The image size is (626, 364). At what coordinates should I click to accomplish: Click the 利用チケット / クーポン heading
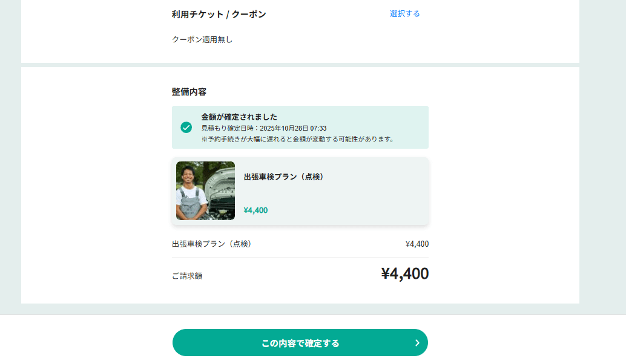(x=219, y=14)
